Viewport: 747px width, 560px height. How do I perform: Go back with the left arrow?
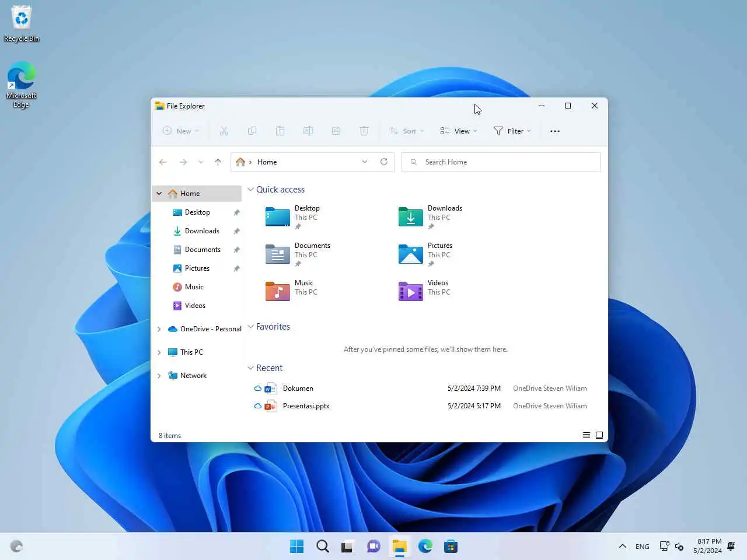click(163, 162)
